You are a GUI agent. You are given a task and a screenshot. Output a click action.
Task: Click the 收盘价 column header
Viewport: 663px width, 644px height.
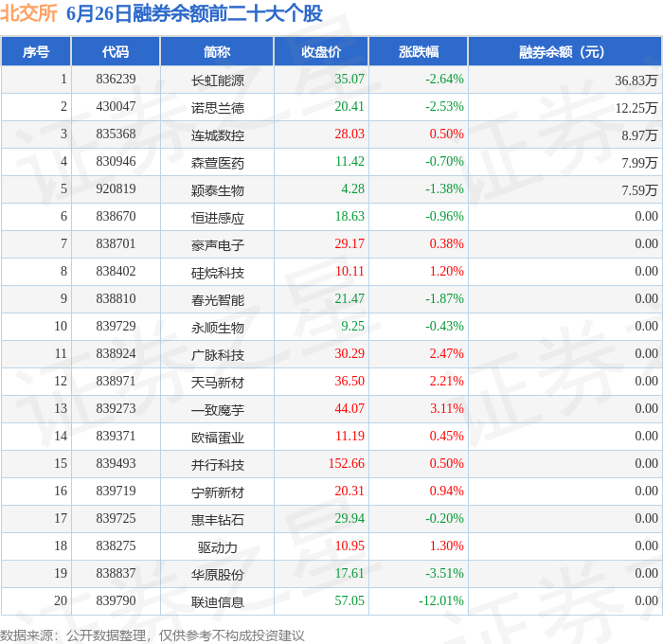[321, 51]
